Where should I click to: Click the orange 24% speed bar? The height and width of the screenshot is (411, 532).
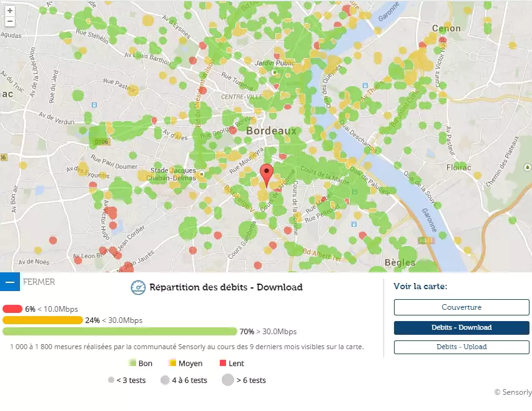pos(42,320)
